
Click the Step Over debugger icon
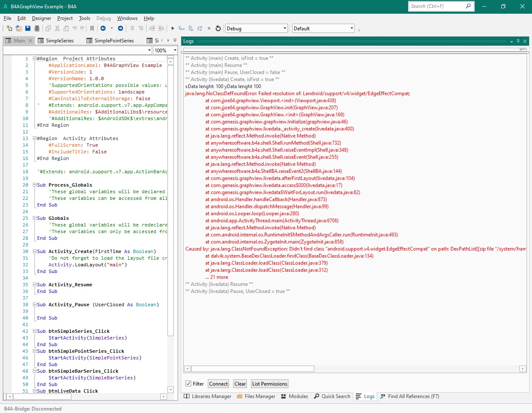[x=191, y=28]
